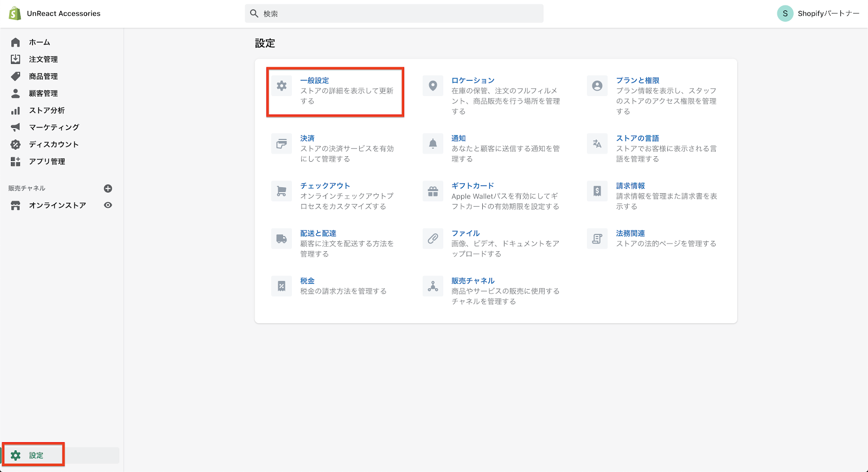Image resolution: width=868 pixels, height=472 pixels.
Task: Click the paperclip icon next to ファイル
Action: [x=433, y=239]
